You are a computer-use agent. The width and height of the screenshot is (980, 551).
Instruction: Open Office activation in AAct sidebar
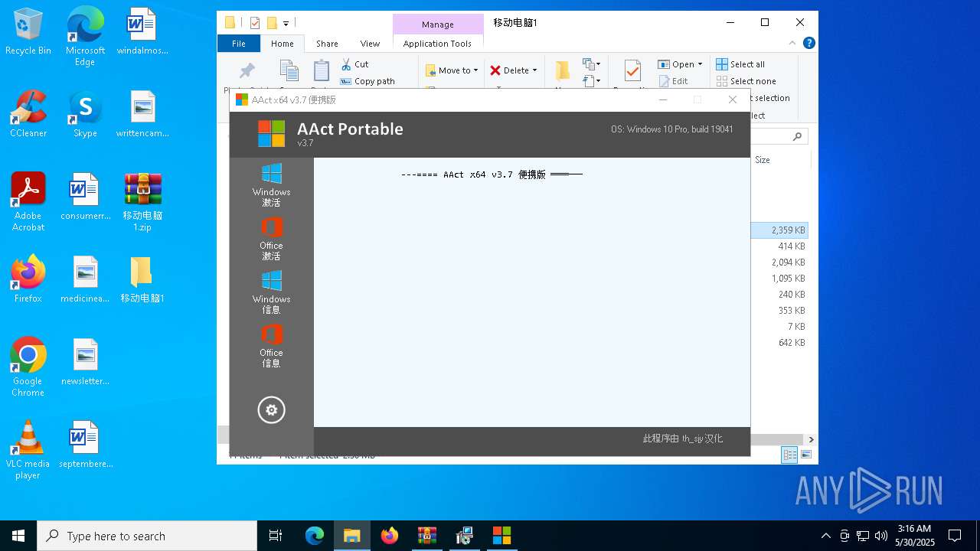coord(271,239)
